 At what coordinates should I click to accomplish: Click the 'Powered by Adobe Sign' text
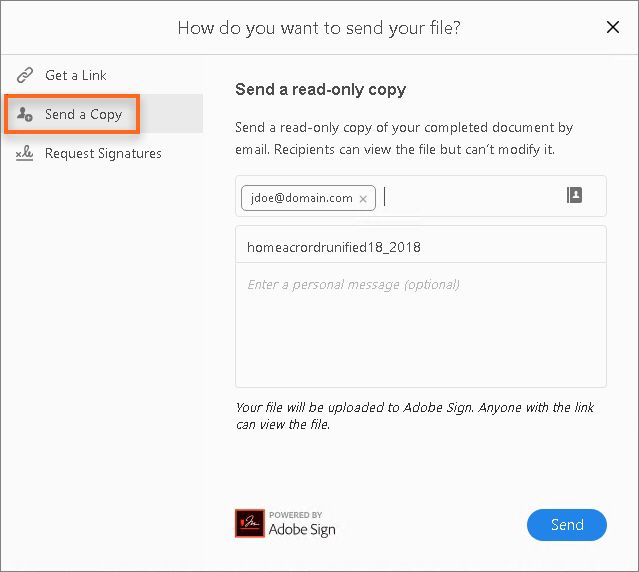pyautogui.click(x=302, y=525)
